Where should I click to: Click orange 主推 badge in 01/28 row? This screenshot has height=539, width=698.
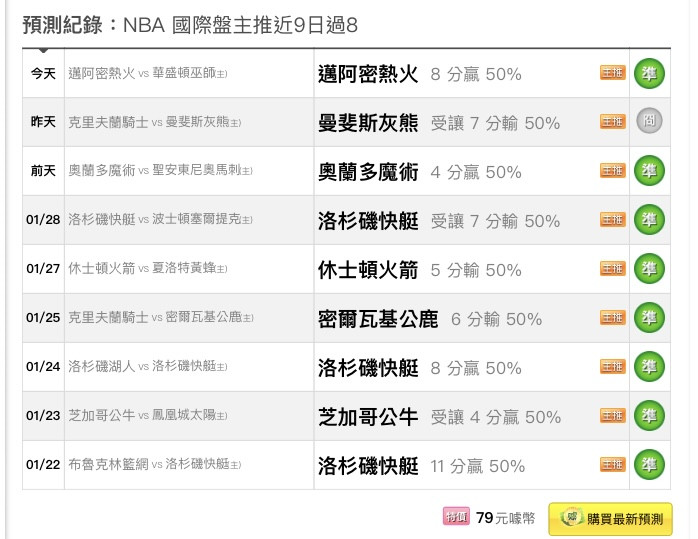[x=613, y=219]
